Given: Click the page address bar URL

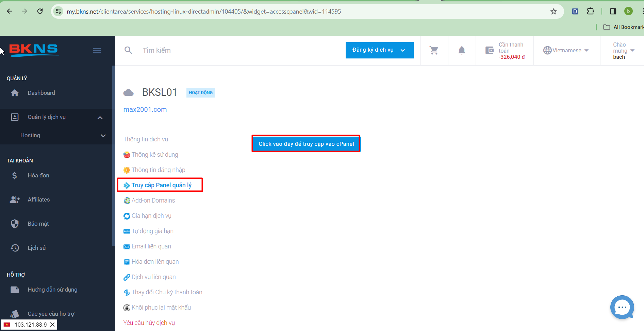Looking at the screenshot, I should point(204,11).
